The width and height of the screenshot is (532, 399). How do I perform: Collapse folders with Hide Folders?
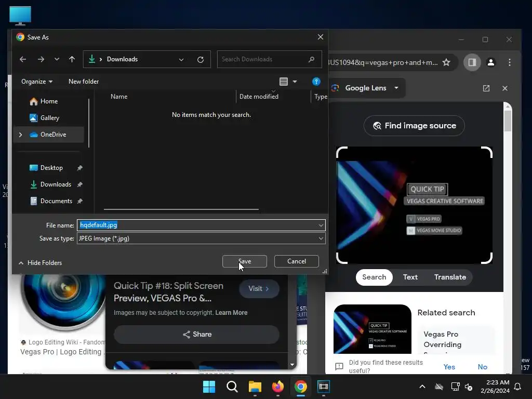(x=40, y=263)
